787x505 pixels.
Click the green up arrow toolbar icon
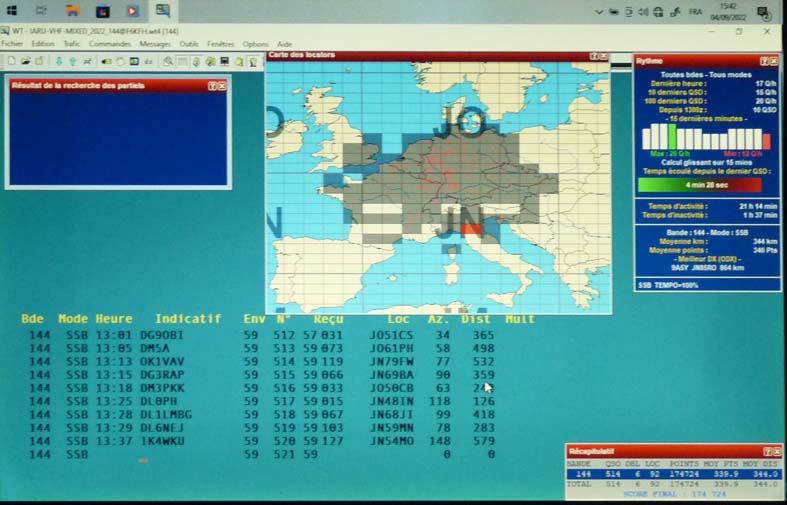pyautogui.click(x=72, y=61)
